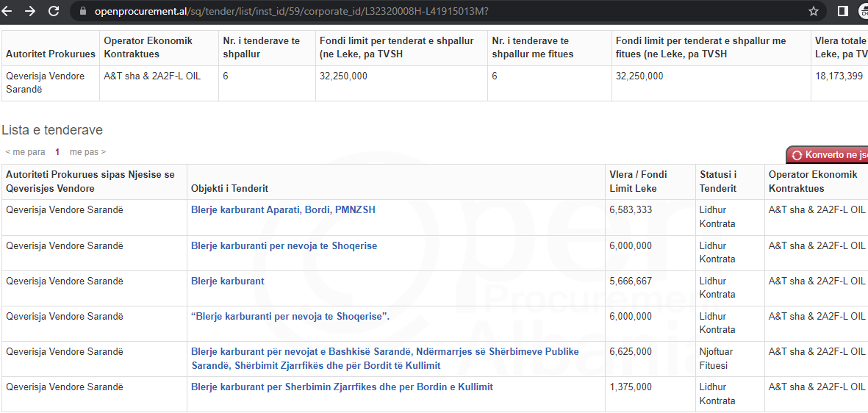
Task: Open first 'Blerje karburanti per nevoja te Shoqerise' tender
Action: [284, 246]
